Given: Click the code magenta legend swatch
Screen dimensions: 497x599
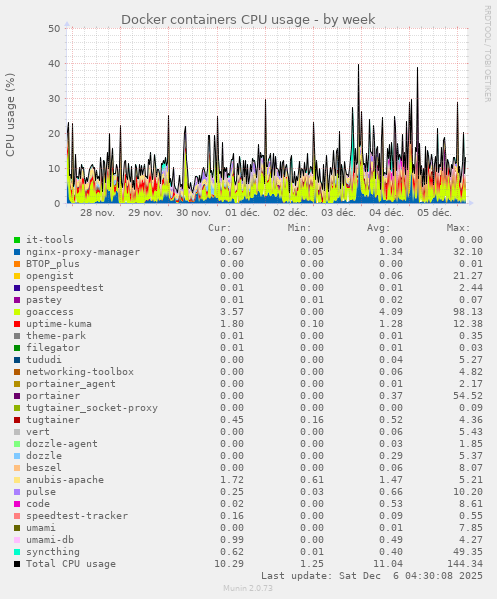Looking at the screenshot, I should 17,504.
